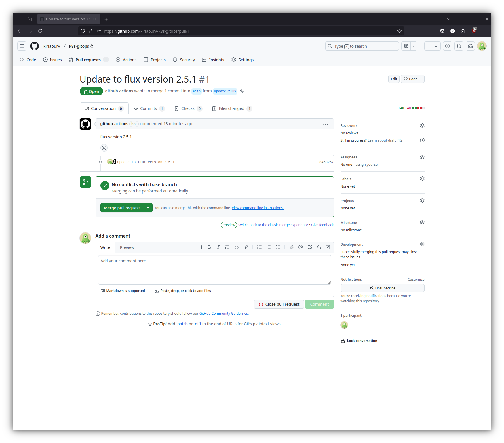Screen dimensions: 504x443
Task: Open the notifications inbox icon
Action: [x=470, y=46]
